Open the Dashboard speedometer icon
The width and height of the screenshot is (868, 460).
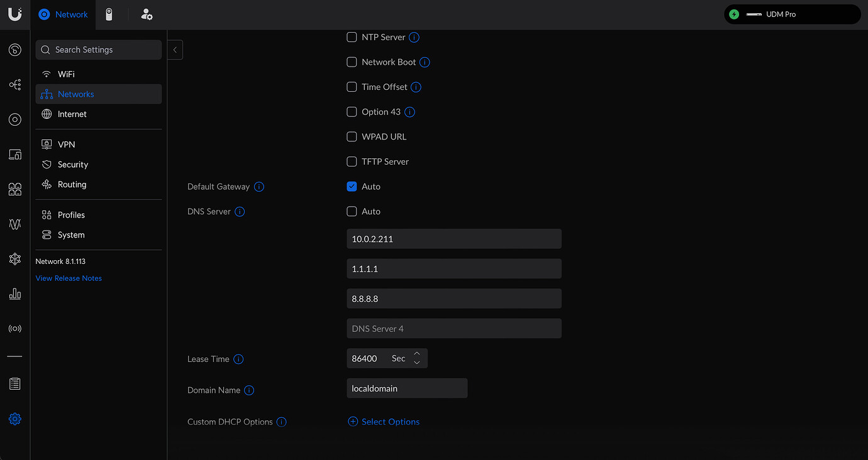pos(14,50)
